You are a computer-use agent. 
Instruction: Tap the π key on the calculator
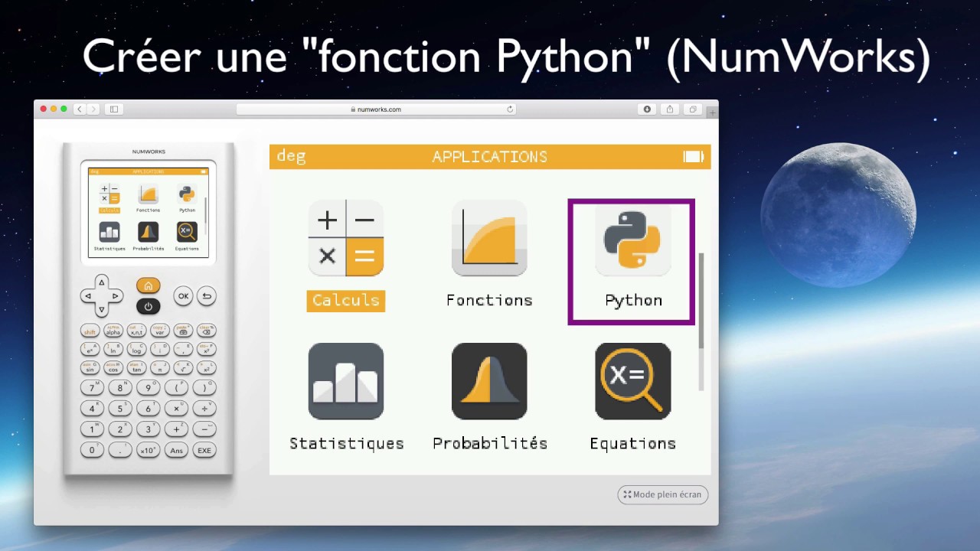(159, 368)
